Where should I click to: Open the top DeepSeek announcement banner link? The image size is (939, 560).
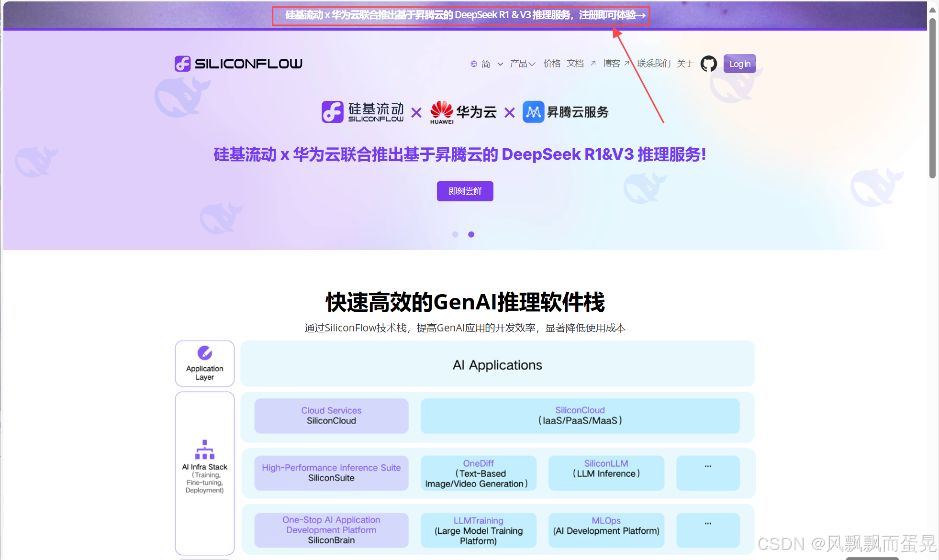coord(465,15)
